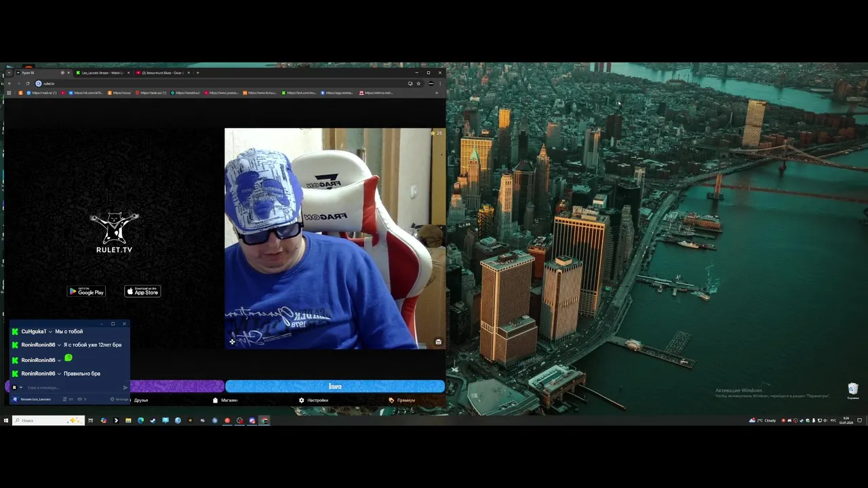Image resolution: width=868 pixels, height=488 pixels.
Task: Open taskbar clock and date
Action: tap(846, 420)
